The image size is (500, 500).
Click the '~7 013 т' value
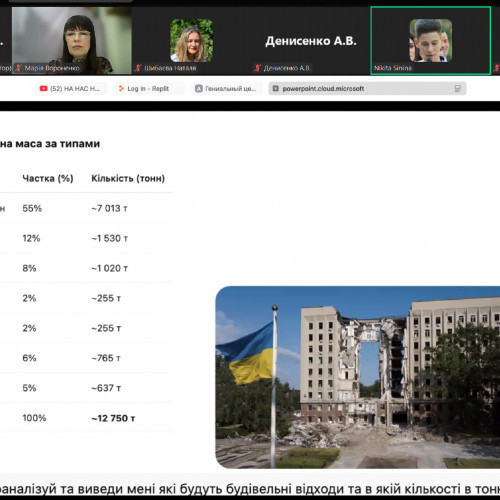click(109, 208)
